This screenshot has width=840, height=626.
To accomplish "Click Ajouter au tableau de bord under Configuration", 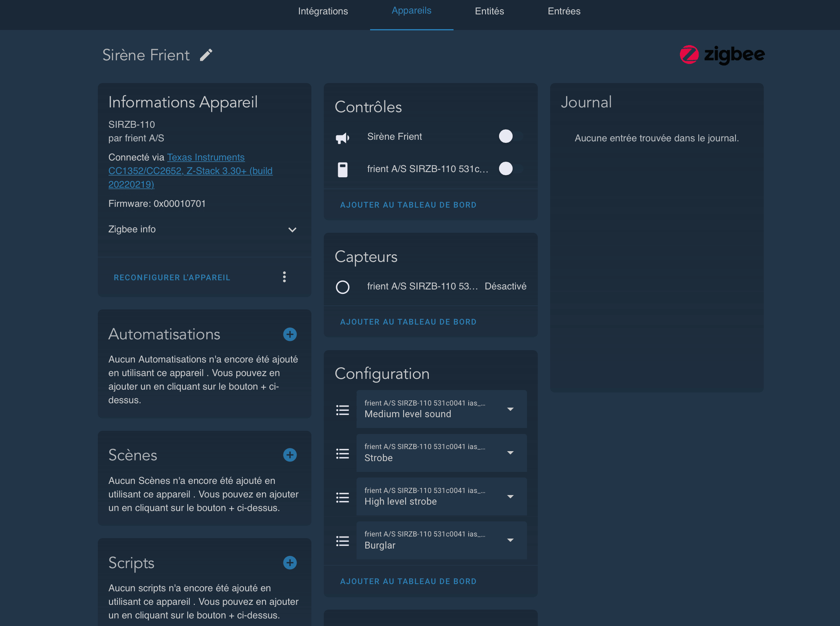I will (408, 581).
